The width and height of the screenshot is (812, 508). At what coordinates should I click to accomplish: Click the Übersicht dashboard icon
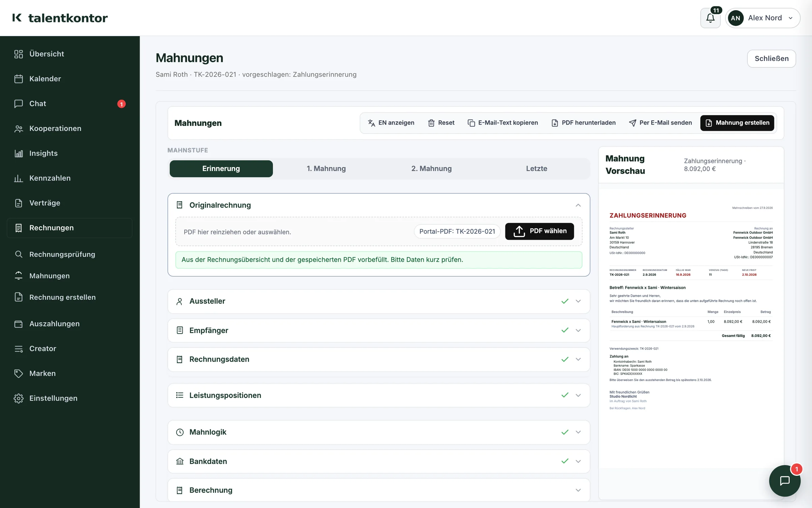tap(19, 54)
